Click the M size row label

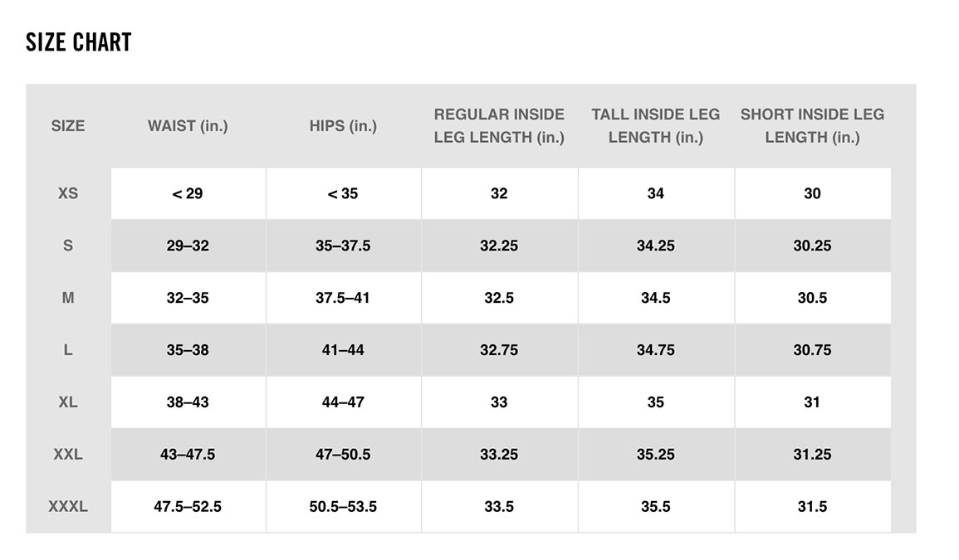(x=68, y=298)
